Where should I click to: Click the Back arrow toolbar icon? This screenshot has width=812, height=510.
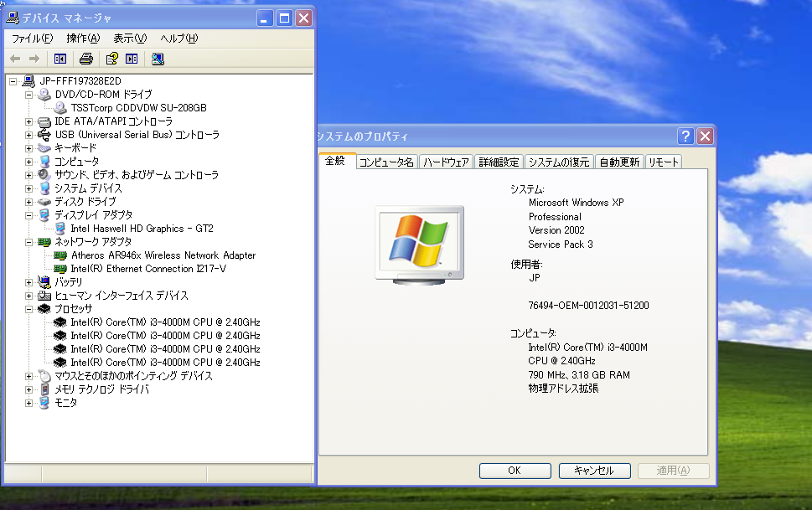tap(15, 59)
